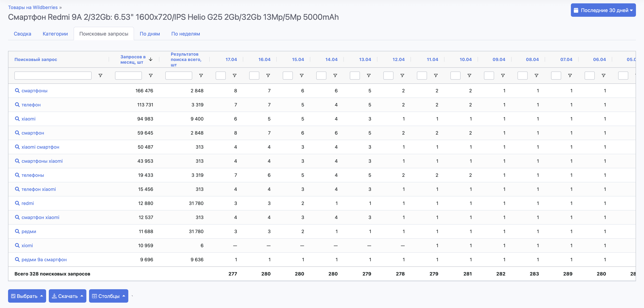
Task: Open the "Товары на Wildberries" breadcrumb link
Action: (33, 7)
